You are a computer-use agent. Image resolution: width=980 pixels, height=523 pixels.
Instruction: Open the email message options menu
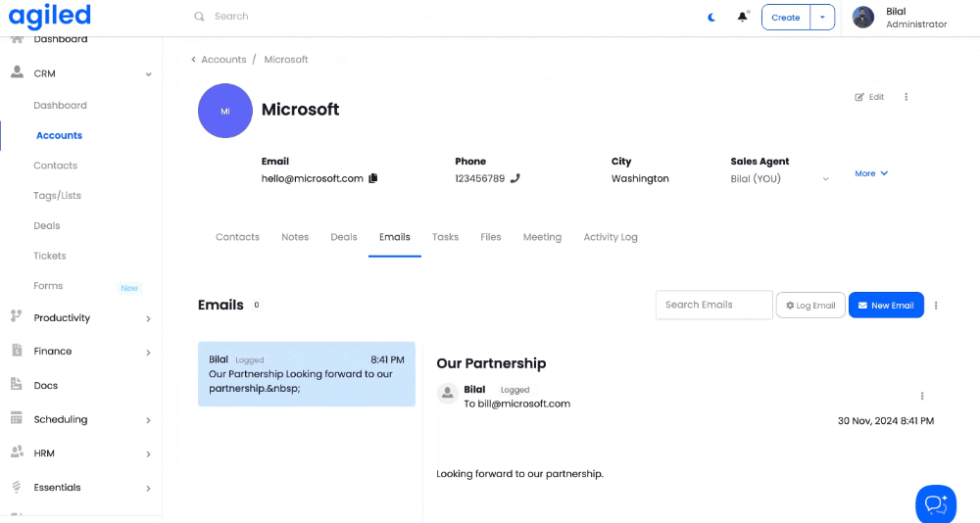click(x=922, y=396)
